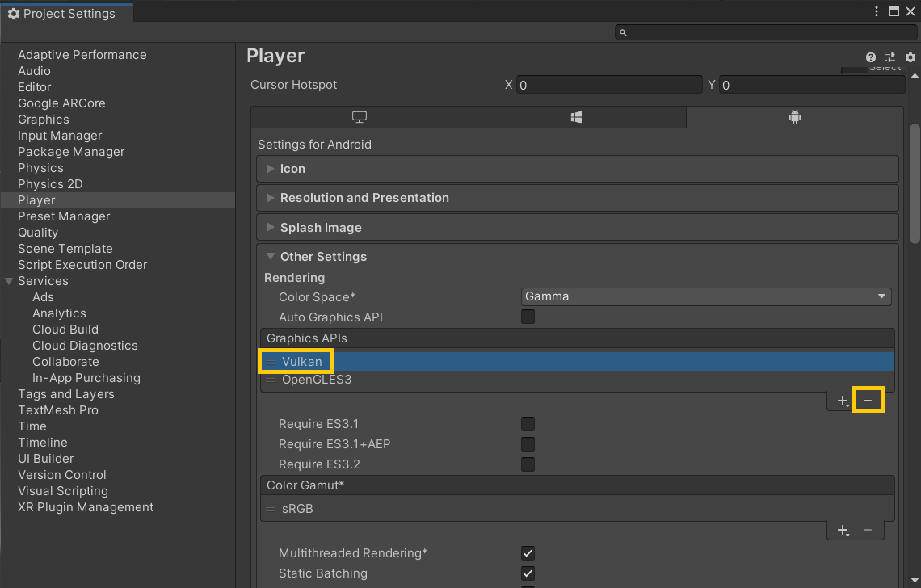Viewport: 921px width, 588px height.
Task: Click the search magnifier icon
Action: 623,33
